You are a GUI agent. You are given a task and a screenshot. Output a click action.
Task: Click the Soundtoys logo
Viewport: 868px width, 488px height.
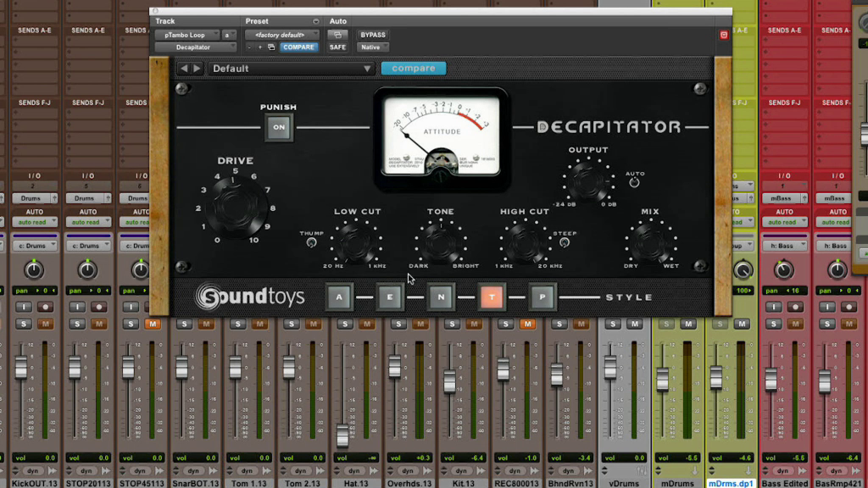click(x=250, y=297)
